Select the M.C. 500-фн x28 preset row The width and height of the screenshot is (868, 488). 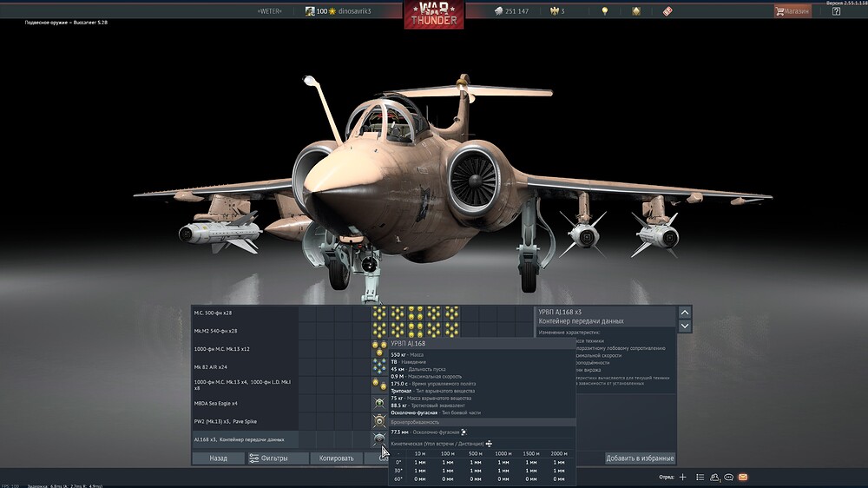tap(245, 313)
